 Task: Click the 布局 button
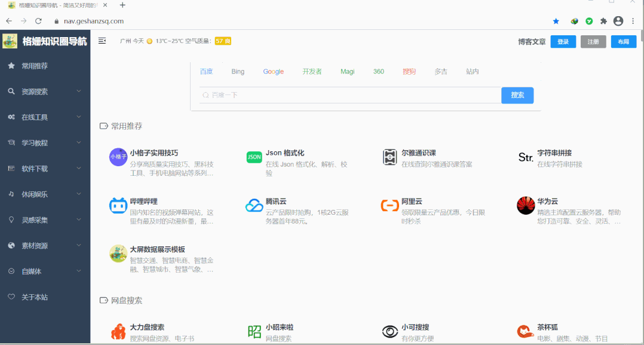click(624, 41)
